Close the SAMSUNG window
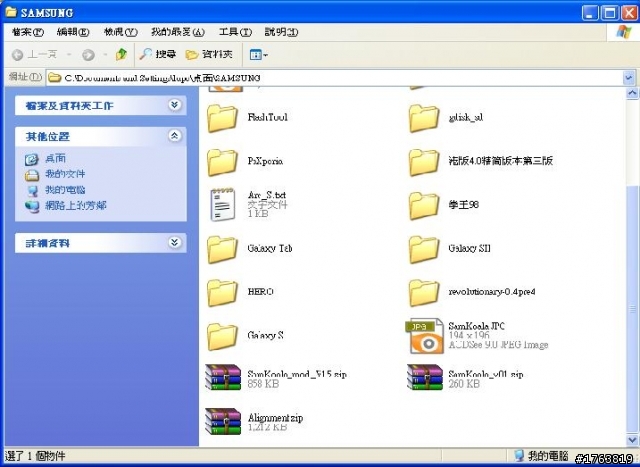Screen dimensions: 640x467 click(629, 13)
